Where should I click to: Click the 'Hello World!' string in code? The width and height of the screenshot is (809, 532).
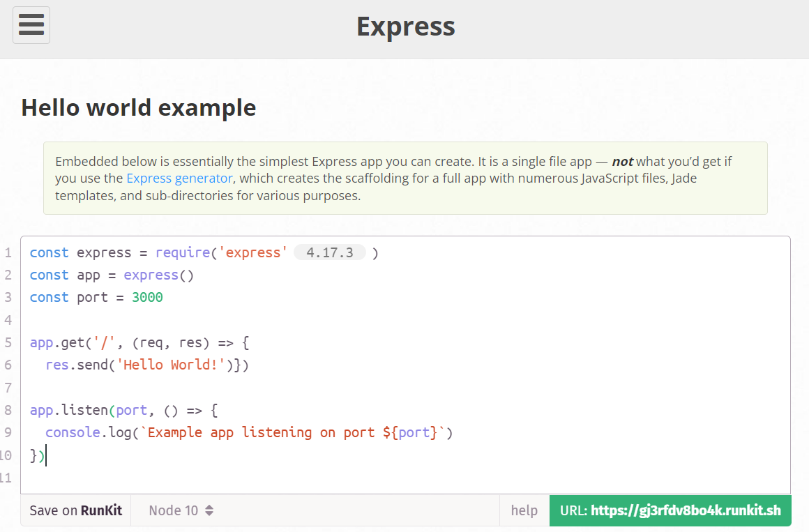171,365
